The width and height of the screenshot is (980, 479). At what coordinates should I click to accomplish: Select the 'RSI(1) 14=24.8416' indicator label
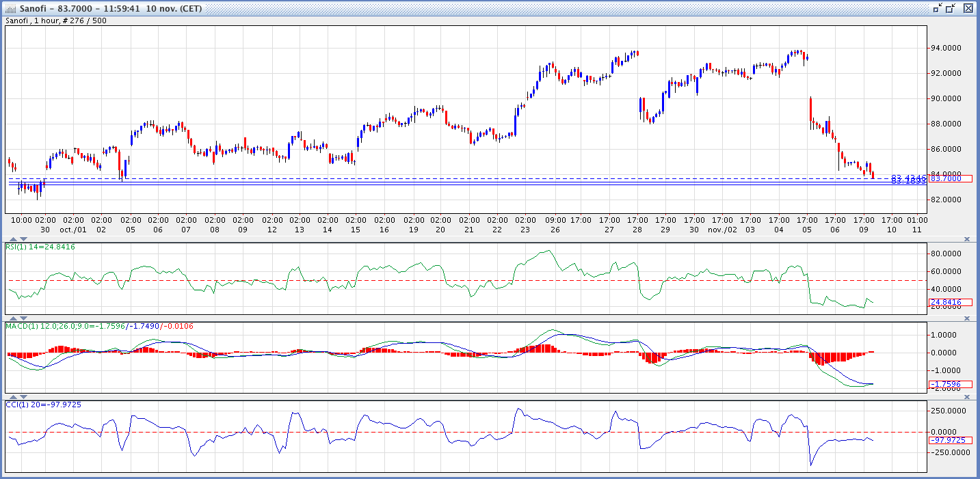40,247
